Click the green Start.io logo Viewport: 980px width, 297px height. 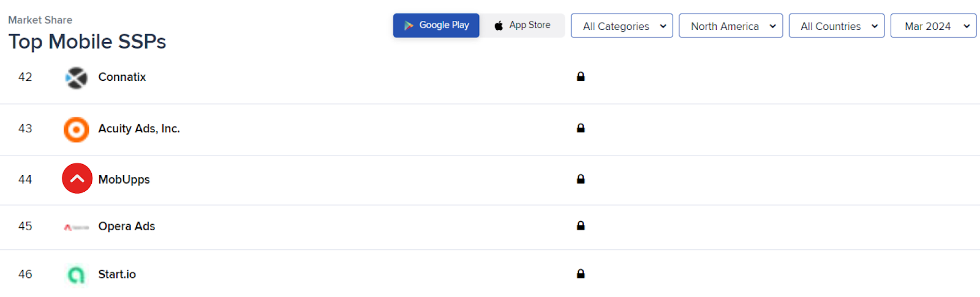pos(76,275)
